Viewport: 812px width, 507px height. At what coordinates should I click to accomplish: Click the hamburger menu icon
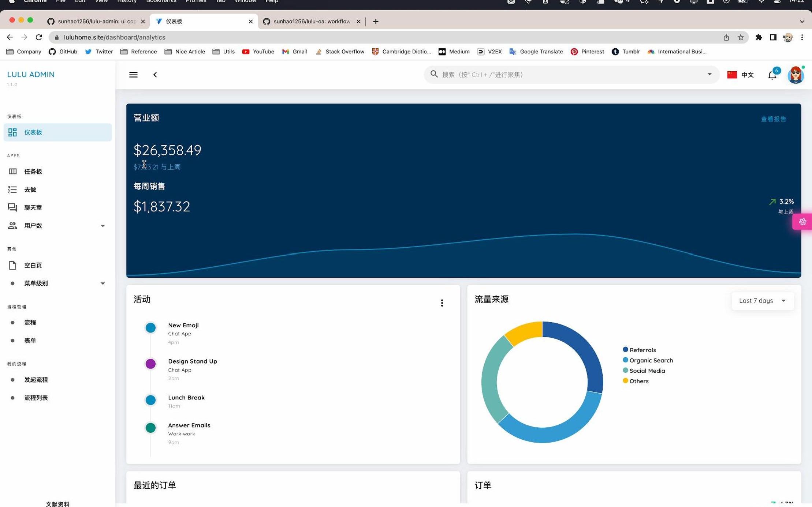(x=133, y=75)
